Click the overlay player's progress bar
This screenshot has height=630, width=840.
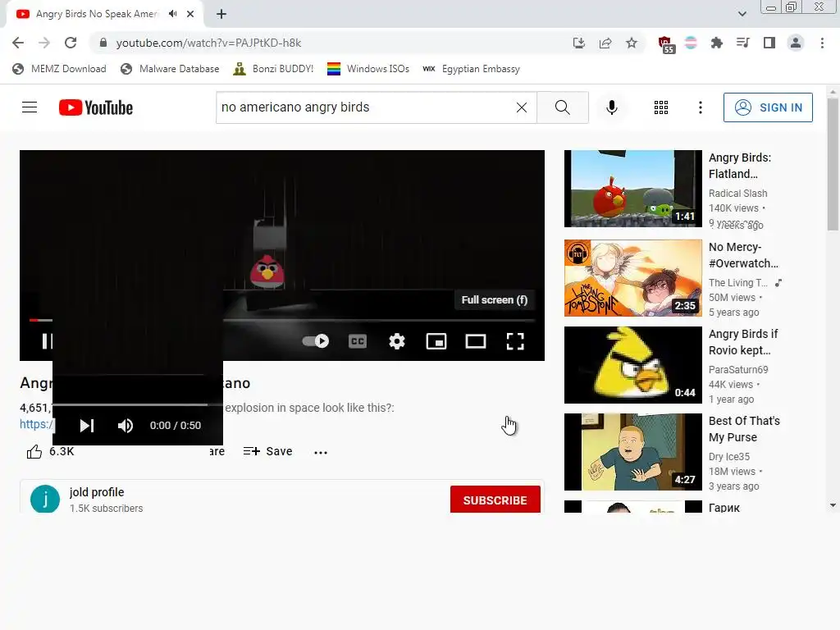tap(138, 404)
